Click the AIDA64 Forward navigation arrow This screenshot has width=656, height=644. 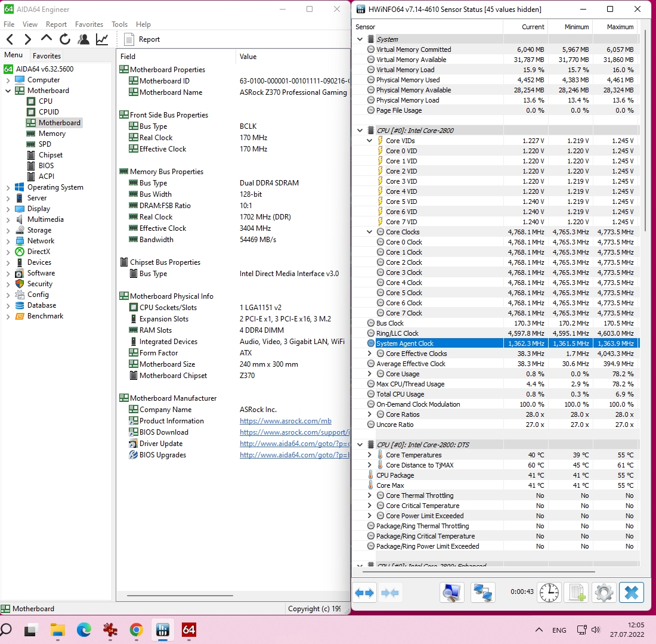click(28, 39)
